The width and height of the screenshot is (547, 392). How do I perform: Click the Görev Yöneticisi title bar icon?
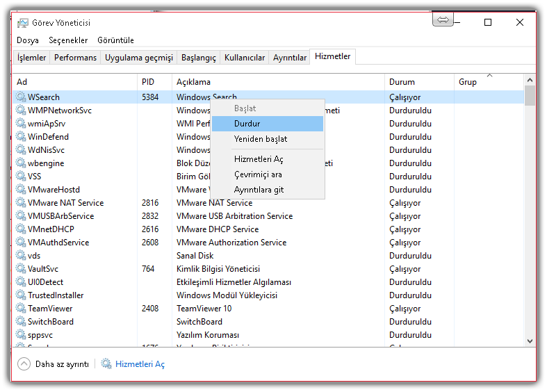23,23
